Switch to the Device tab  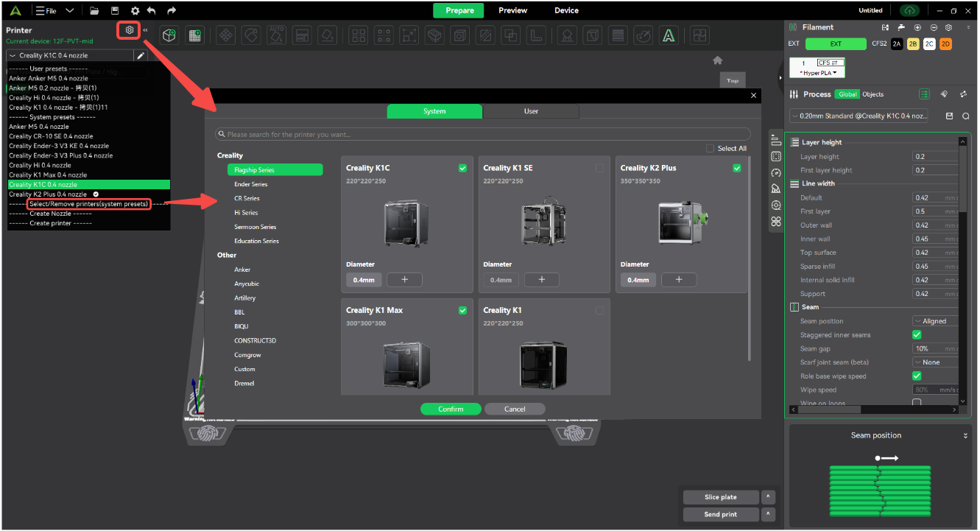point(566,10)
